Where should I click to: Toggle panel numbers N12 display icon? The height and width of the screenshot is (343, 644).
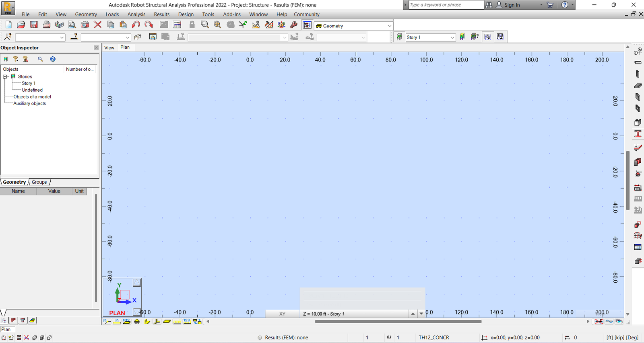coord(127,321)
